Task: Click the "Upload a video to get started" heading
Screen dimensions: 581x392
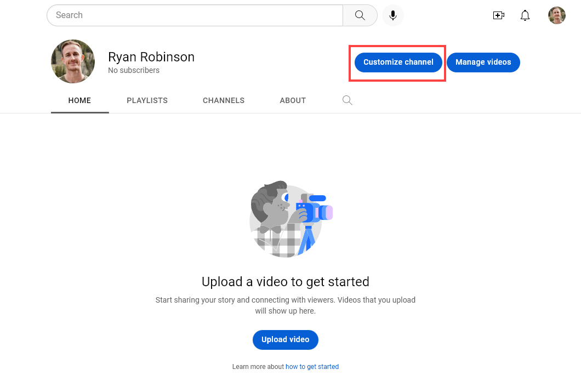Action: 285,282
